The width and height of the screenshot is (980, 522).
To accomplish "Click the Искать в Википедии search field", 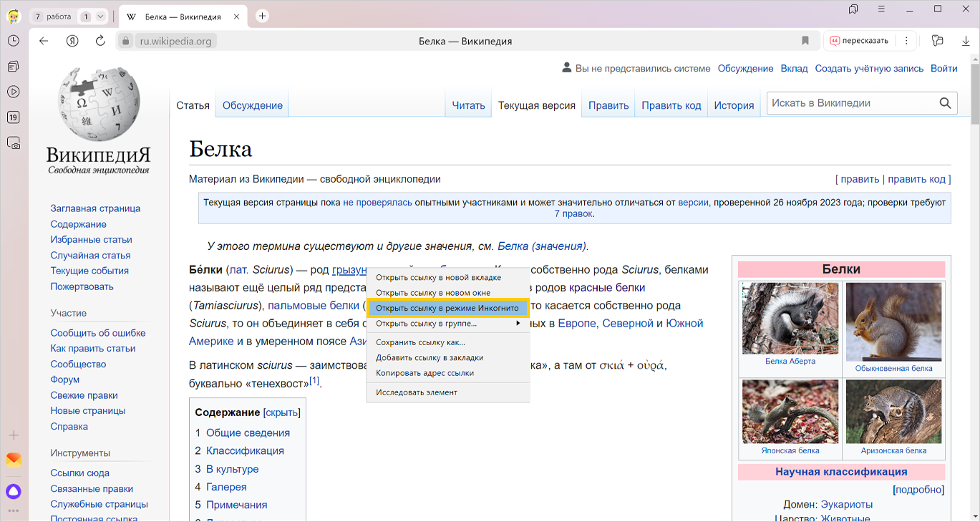I will (852, 103).
